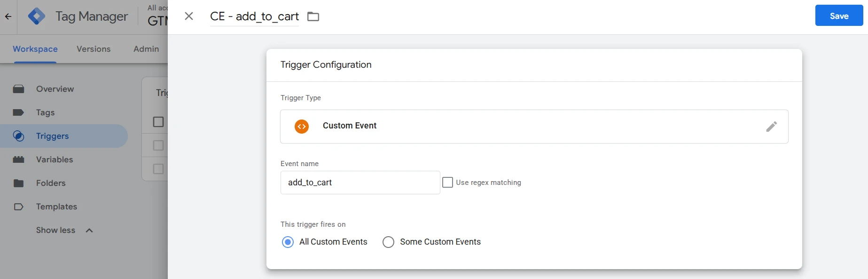Click the Show less link
The height and width of the screenshot is (279, 868).
point(55,230)
